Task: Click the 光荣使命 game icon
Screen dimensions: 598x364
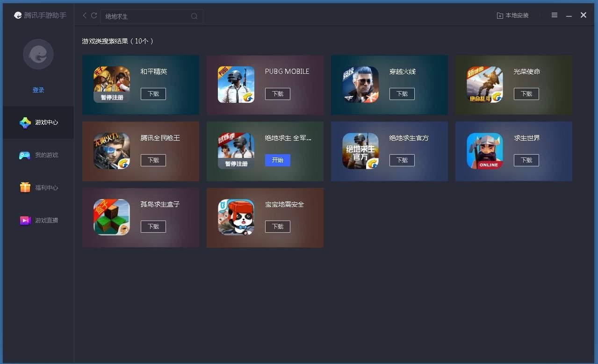Action: pos(485,85)
